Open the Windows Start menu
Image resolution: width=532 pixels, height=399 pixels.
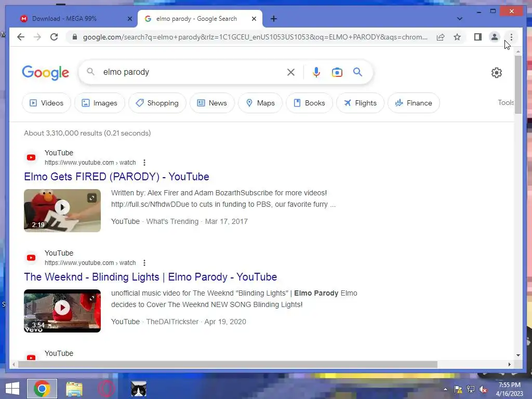point(12,389)
